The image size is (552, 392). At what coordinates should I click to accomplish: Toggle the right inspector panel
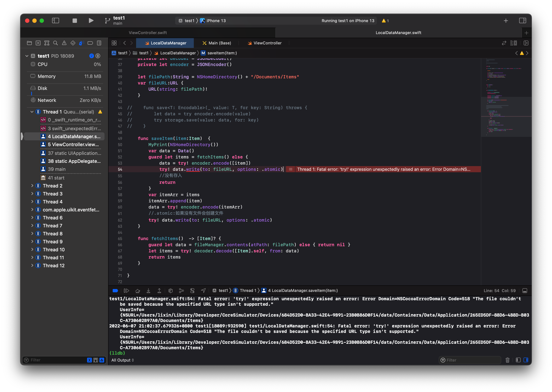click(x=523, y=21)
